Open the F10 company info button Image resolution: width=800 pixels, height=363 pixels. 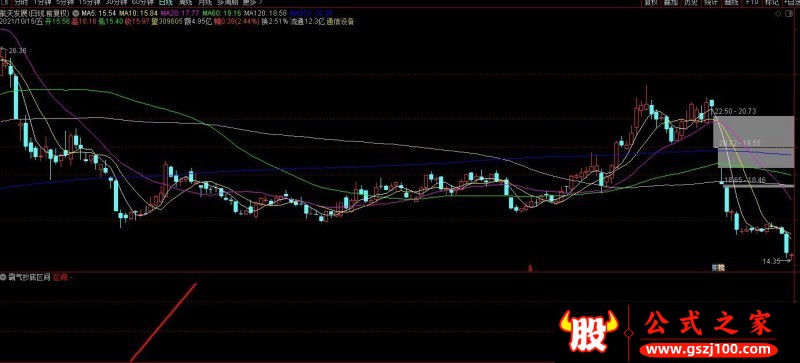pyautogui.click(x=752, y=3)
